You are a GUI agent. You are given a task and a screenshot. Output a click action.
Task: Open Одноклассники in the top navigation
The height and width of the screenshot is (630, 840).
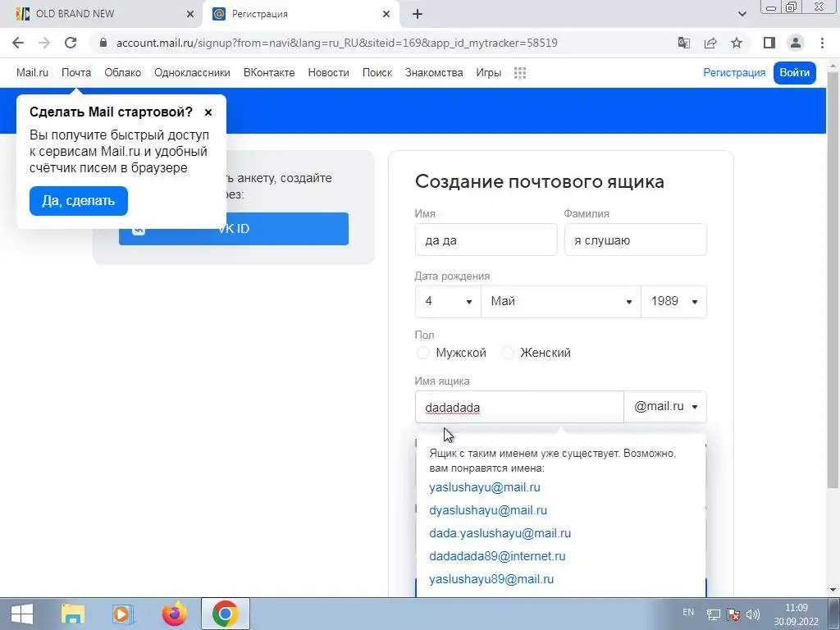[x=192, y=73]
